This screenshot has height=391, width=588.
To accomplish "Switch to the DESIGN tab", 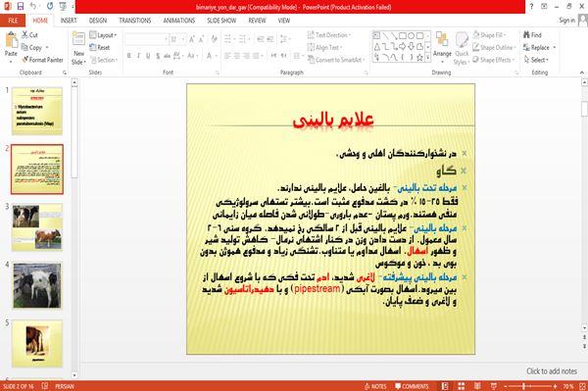I will 98,21.
